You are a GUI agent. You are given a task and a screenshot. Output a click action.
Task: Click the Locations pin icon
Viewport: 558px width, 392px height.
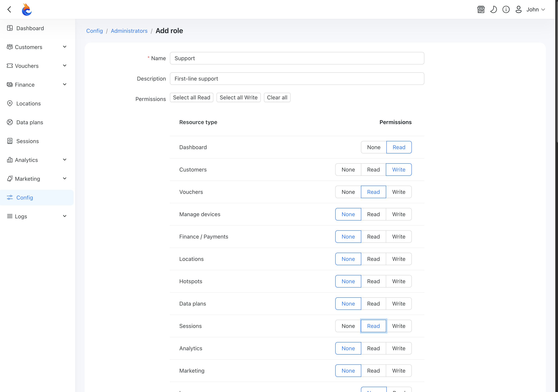click(10, 103)
